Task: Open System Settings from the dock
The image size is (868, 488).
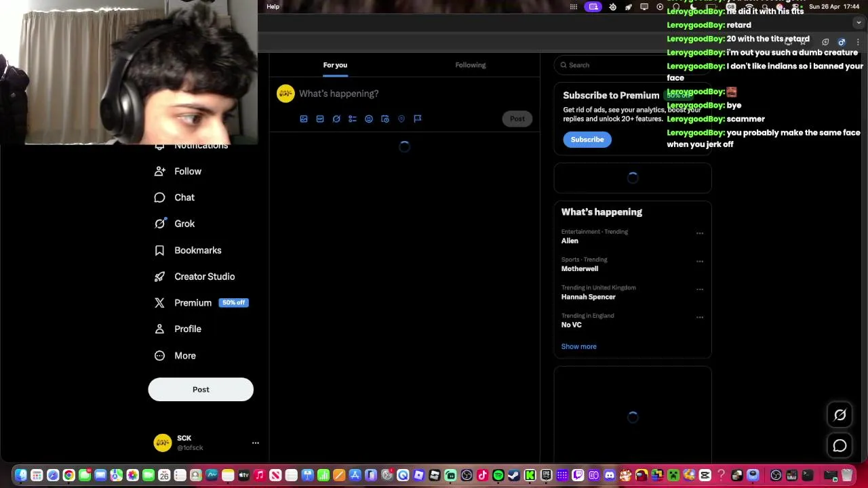Action: 387,475
